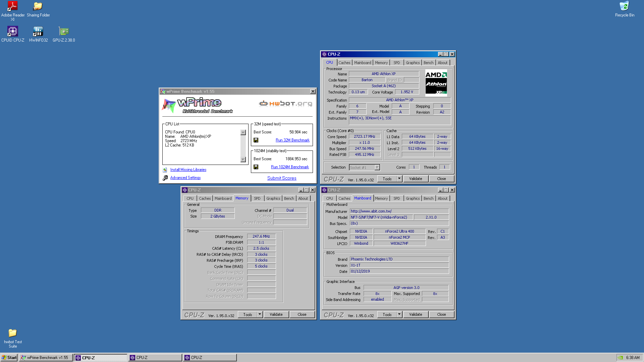The width and height of the screenshot is (644, 362).
Task: Open Bench tab in top CPU-Z window
Action: tap(428, 63)
